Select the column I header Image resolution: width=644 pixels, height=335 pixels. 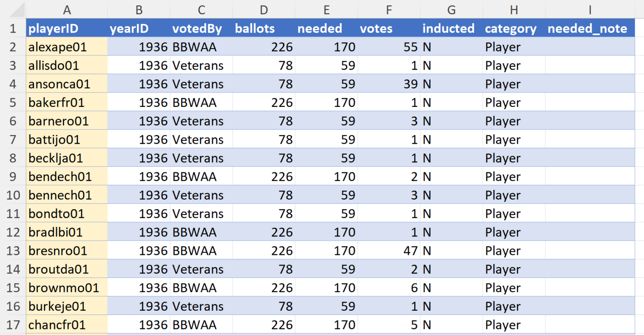[589, 10]
